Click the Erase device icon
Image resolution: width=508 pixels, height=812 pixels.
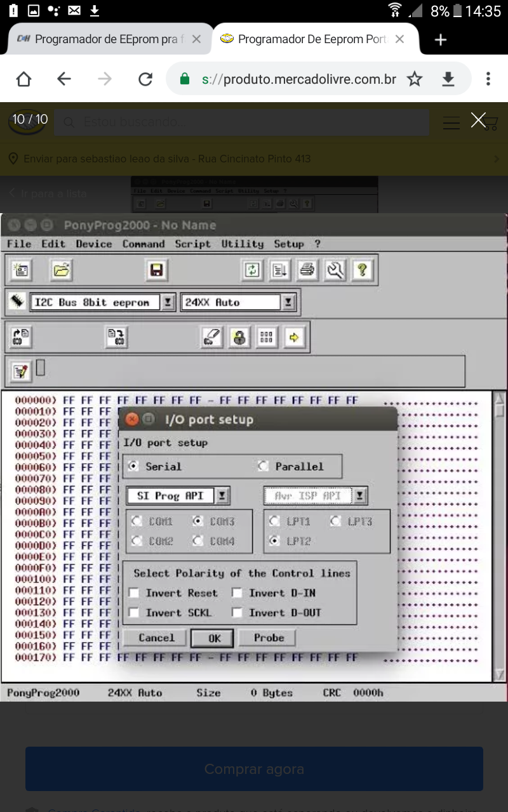pyautogui.click(x=212, y=337)
